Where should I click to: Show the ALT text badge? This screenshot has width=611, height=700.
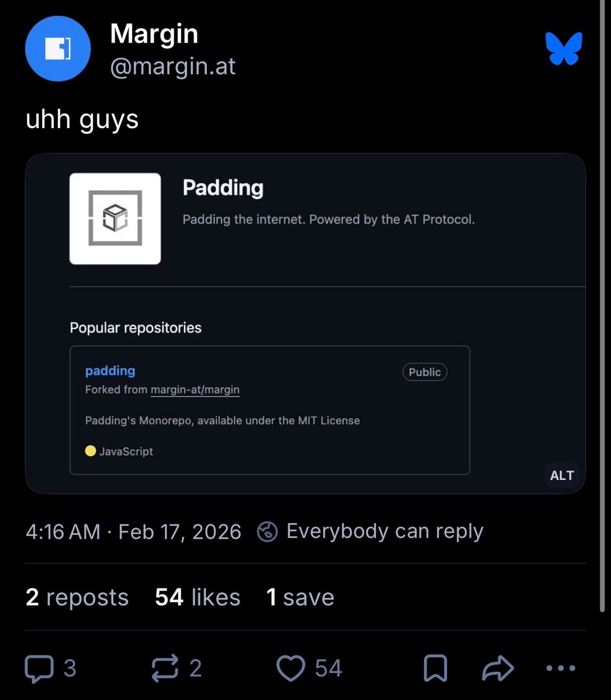tap(562, 475)
